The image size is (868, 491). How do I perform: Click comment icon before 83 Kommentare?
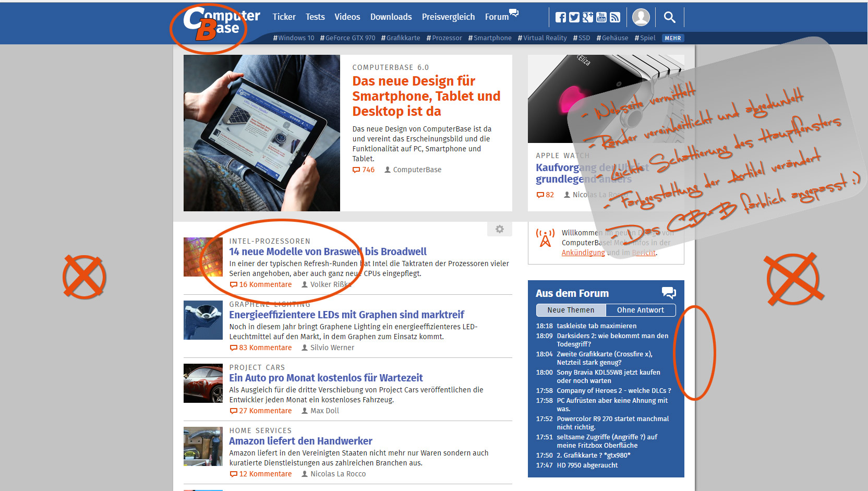click(234, 348)
